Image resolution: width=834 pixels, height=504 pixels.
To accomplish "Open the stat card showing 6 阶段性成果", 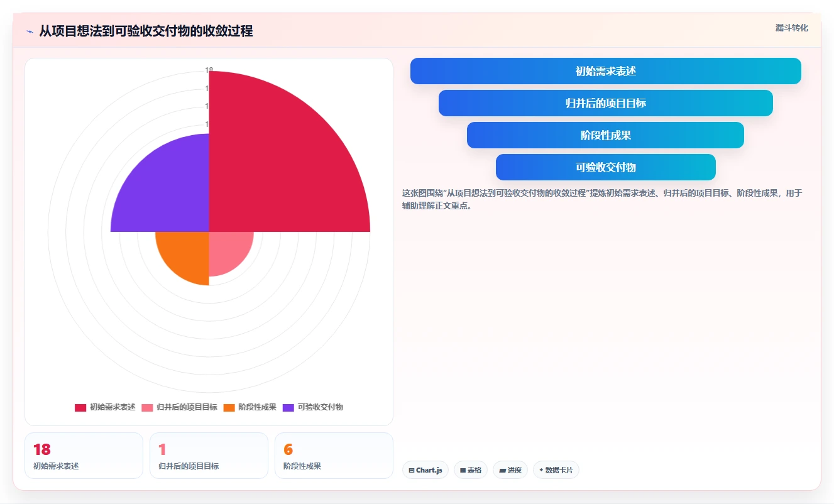I will [x=334, y=456].
